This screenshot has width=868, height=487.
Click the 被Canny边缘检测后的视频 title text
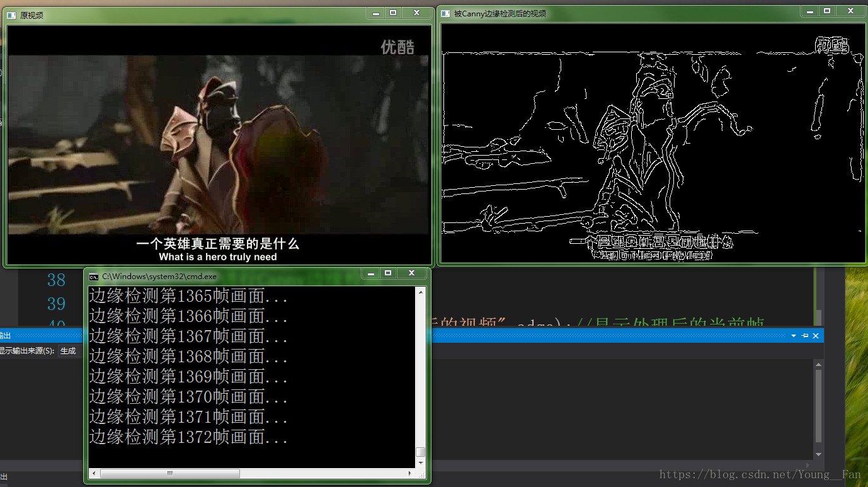point(500,13)
